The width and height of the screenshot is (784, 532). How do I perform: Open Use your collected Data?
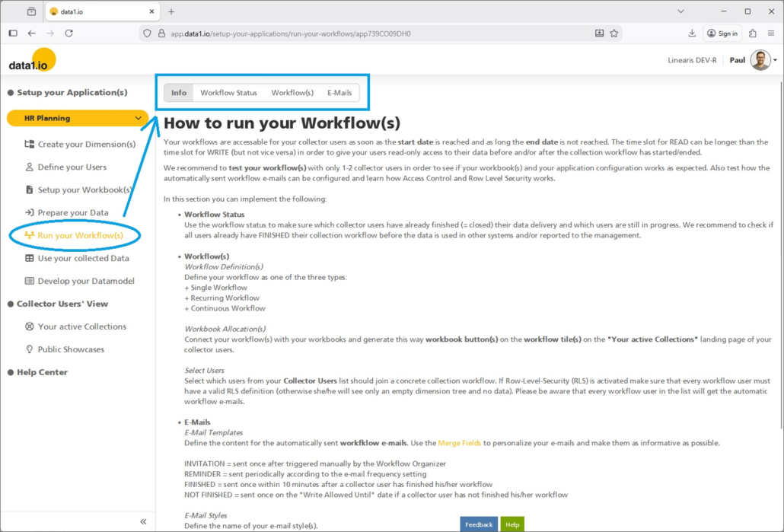(x=83, y=258)
